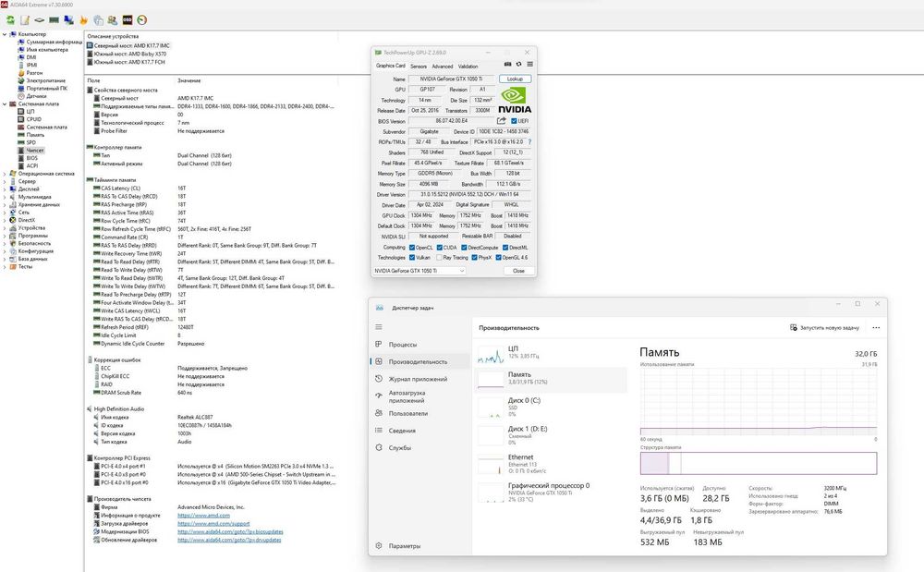924x572 pixels.
Task: Expand the Хранение данных tree node
Action: [5, 204]
